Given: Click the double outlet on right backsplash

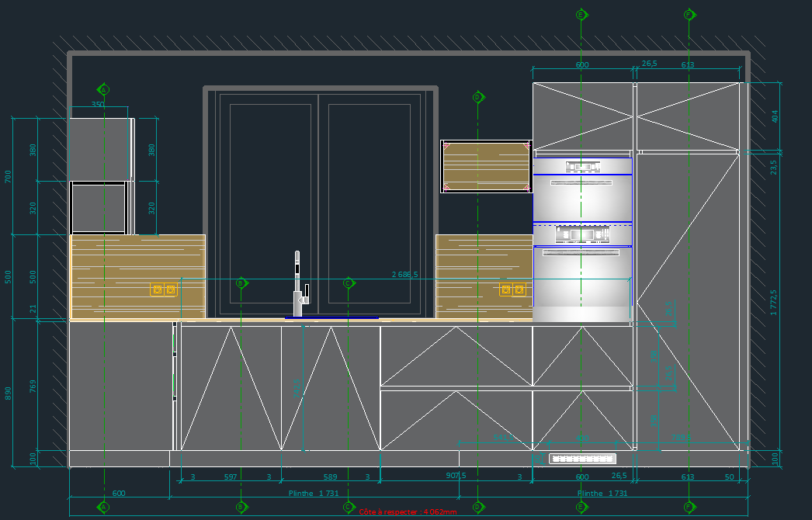Looking at the screenshot, I should click(512, 289).
